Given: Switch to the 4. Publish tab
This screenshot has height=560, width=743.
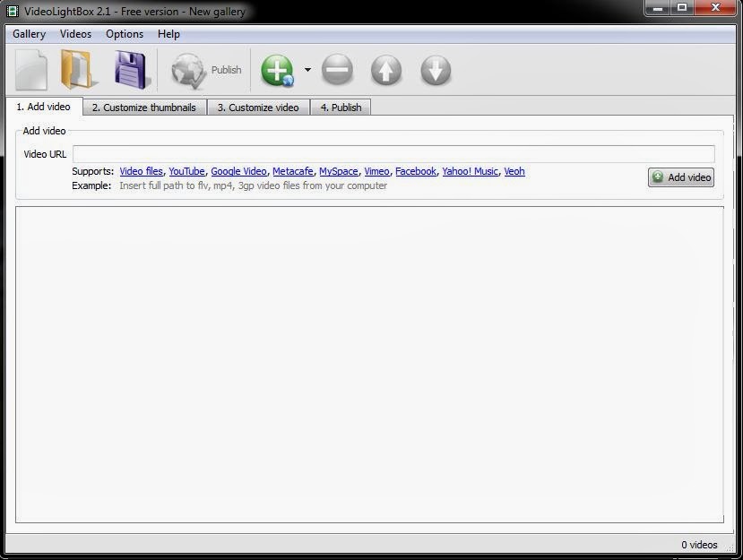Looking at the screenshot, I should pos(341,108).
